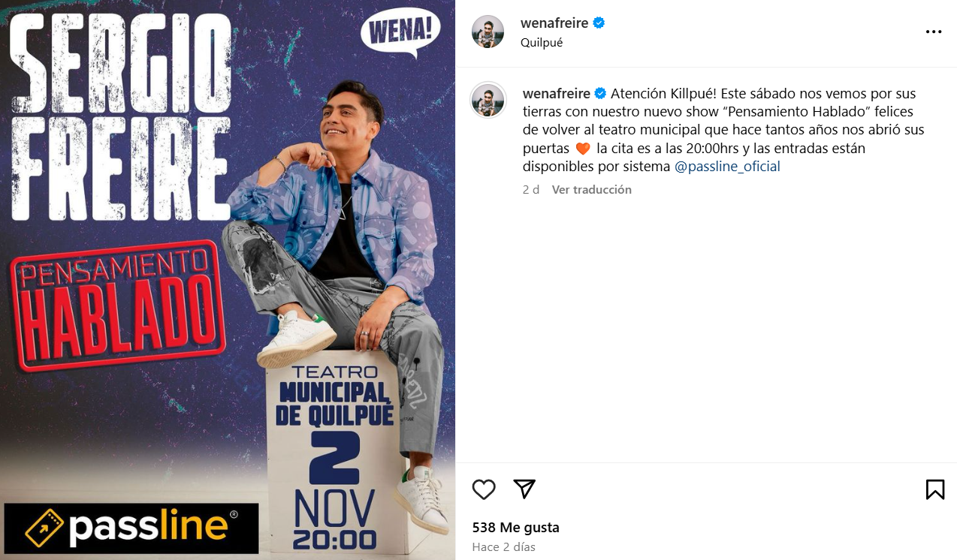Open the @passline_oficial mention
The image size is (957, 560).
pyautogui.click(x=727, y=167)
